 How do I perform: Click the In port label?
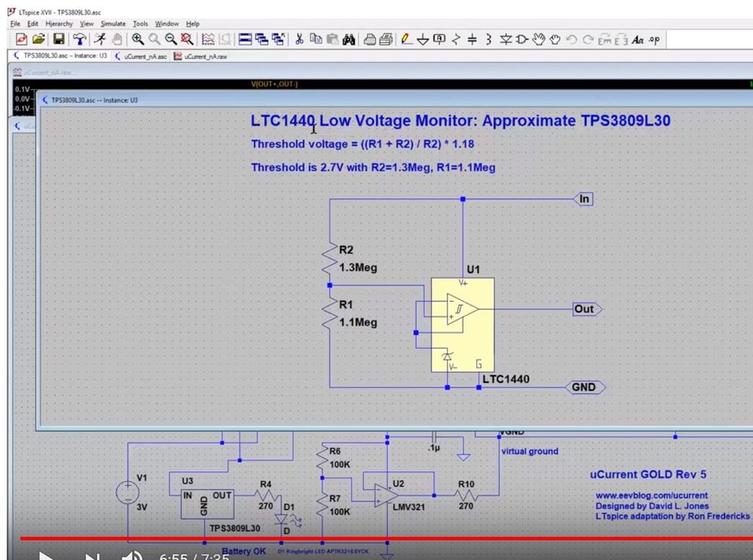click(x=583, y=198)
